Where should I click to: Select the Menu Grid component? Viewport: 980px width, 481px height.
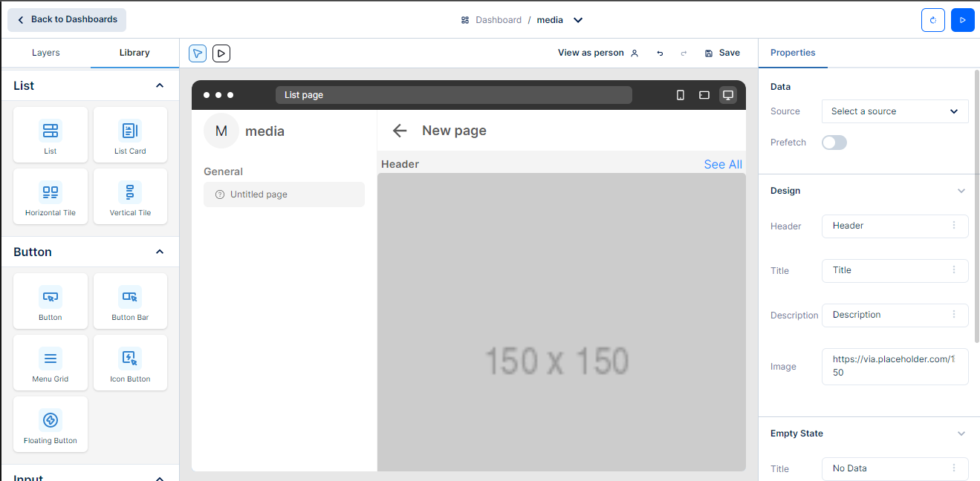51,362
